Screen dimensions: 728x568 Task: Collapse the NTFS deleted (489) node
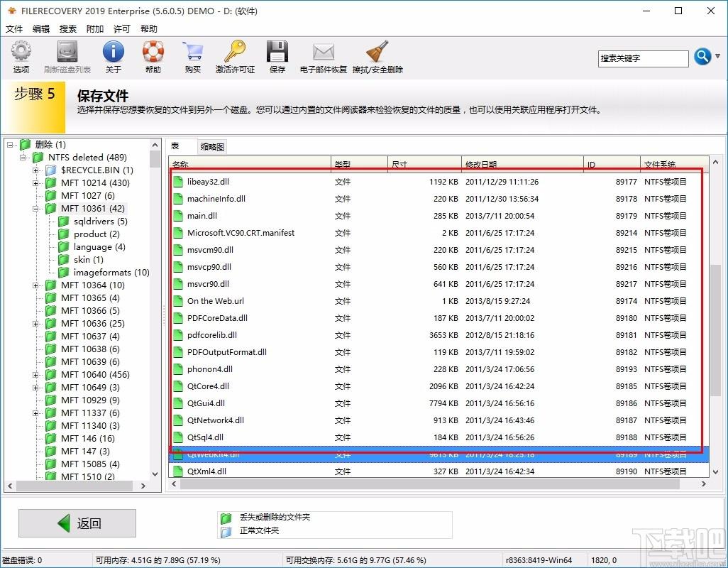click(x=23, y=158)
